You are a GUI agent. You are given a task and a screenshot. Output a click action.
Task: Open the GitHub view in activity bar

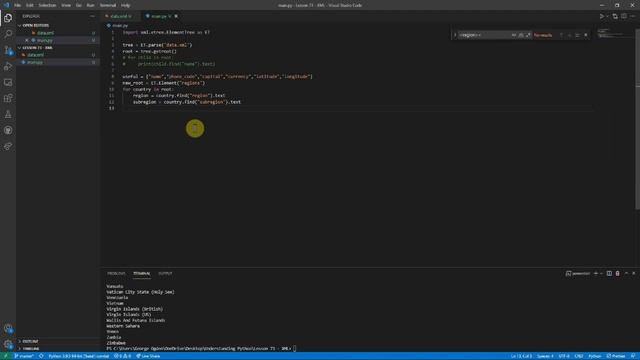pos(8,130)
